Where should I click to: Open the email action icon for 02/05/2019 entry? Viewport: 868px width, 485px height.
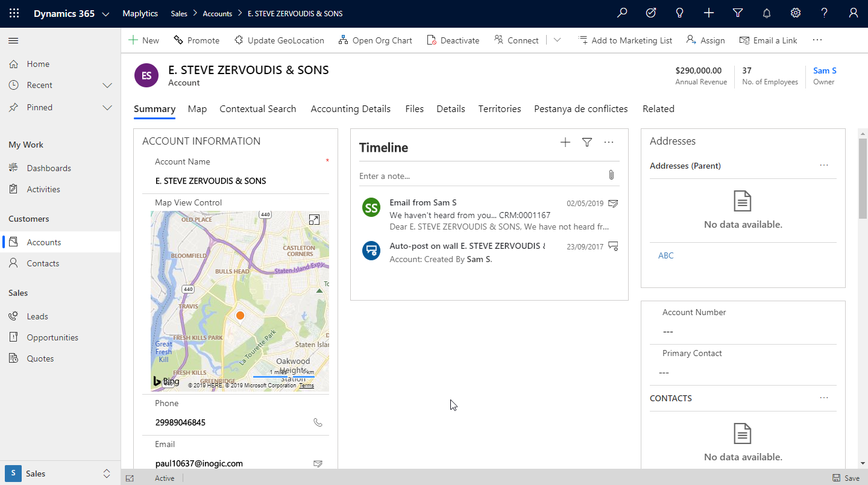coord(614,204)
